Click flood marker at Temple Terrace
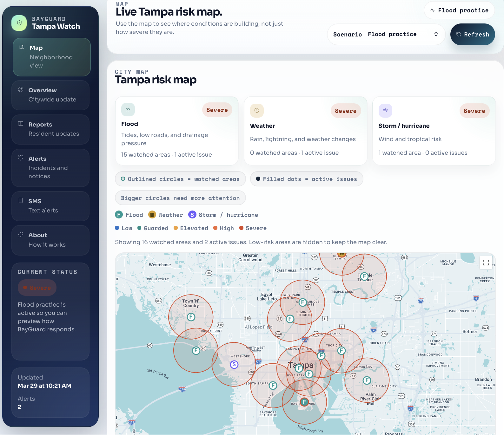 point(364,276)
